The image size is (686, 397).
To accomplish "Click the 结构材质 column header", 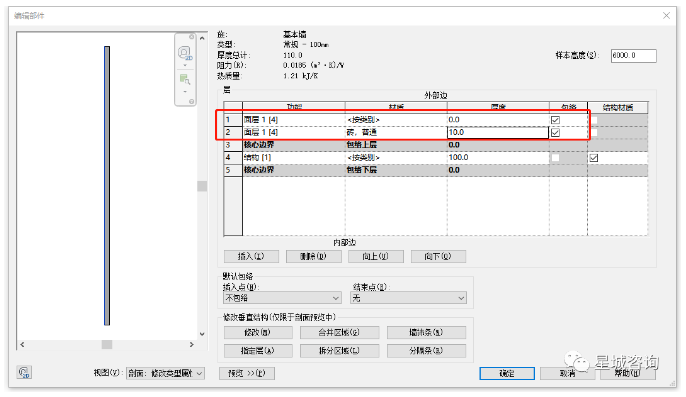I will [x=618, y=108].
